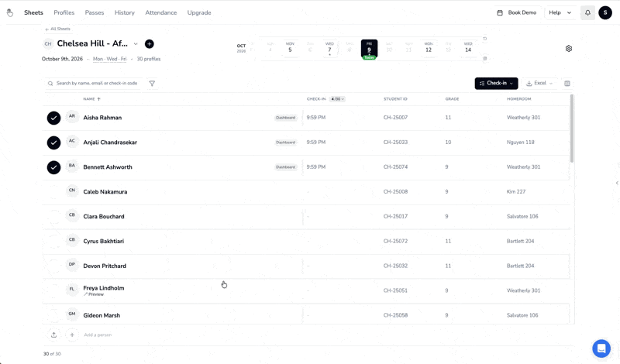Open the Upgrade tab
This screenshot has width=620, height=364.
(199, 12)
